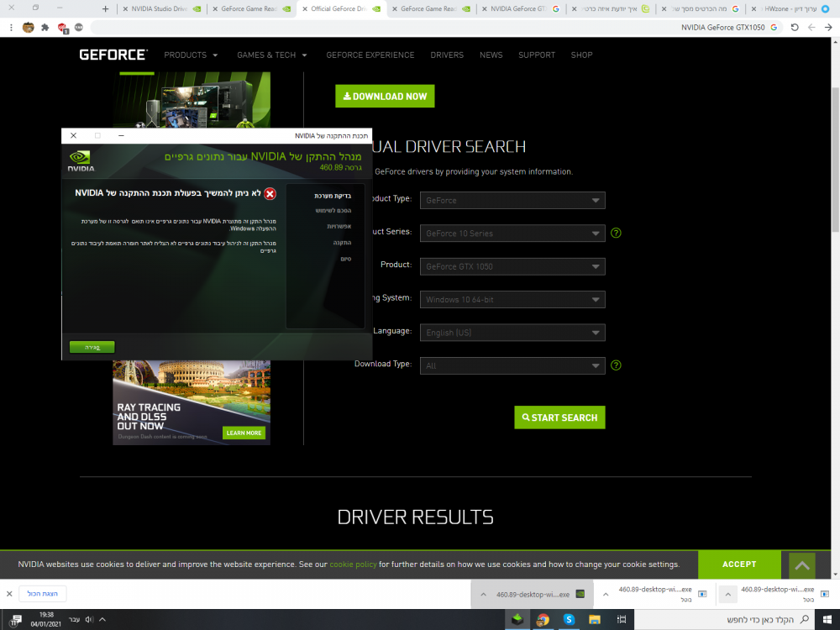Switch to NVIDIA GeForce GT Google tab
This screenshot has width=840, height=630.
click(x=520, y=8)
